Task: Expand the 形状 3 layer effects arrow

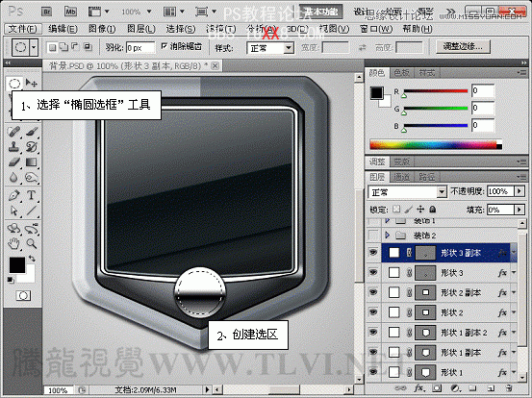Action: pos(514,272)
